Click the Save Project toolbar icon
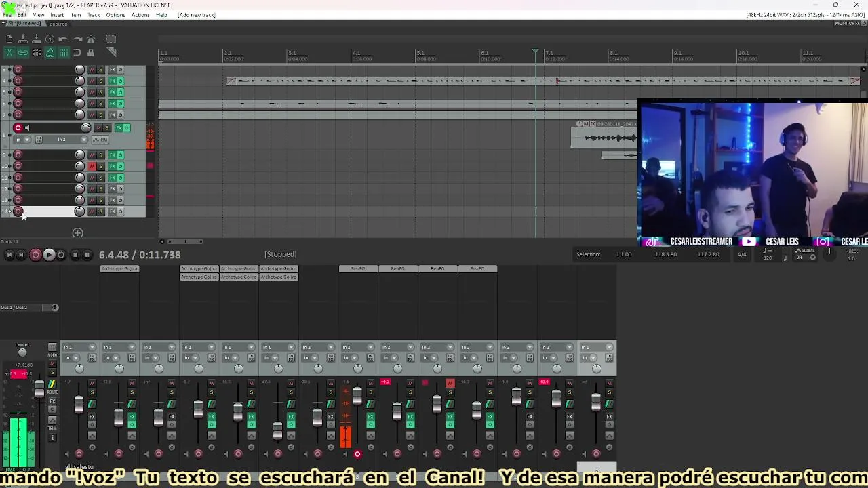 (x=37, y=39)
